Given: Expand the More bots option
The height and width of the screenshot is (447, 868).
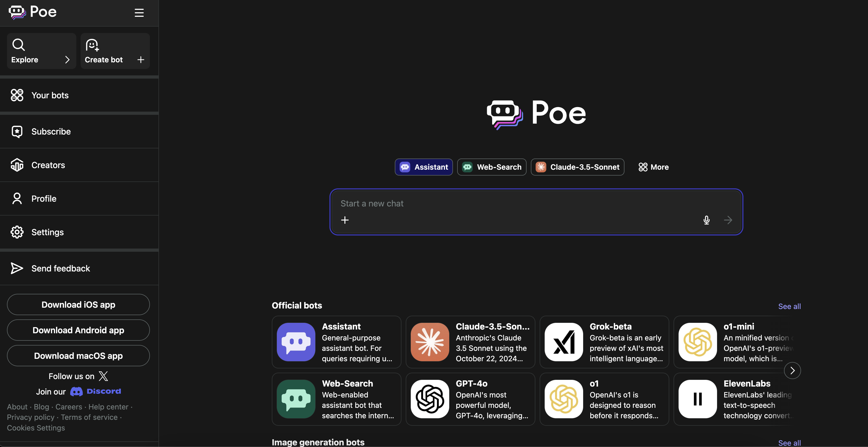Looking at the screenshot, I should (653, 167).
